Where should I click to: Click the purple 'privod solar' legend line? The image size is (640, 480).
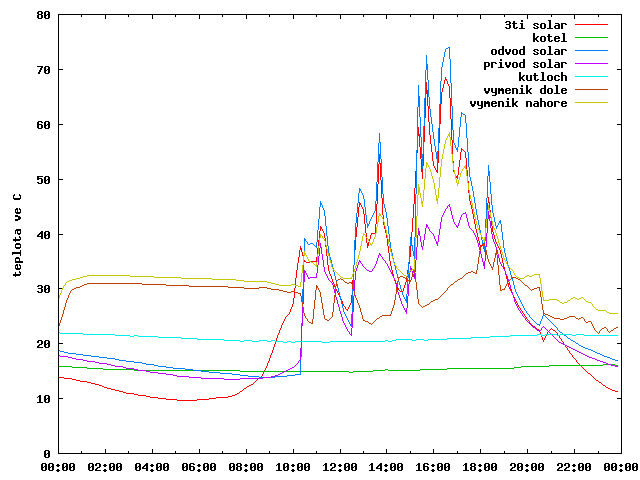[x=591, y=64]
